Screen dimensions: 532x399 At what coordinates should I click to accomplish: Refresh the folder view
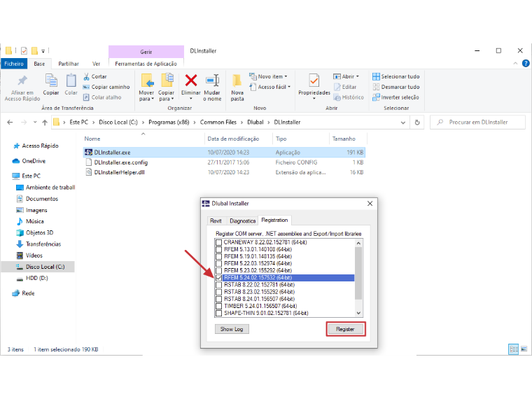(x=417, y=122)
